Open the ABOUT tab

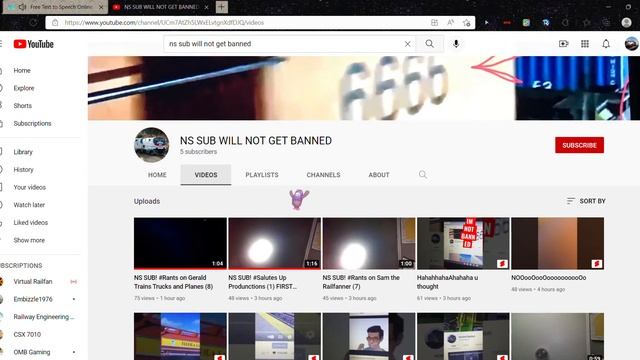click(379, 175)
